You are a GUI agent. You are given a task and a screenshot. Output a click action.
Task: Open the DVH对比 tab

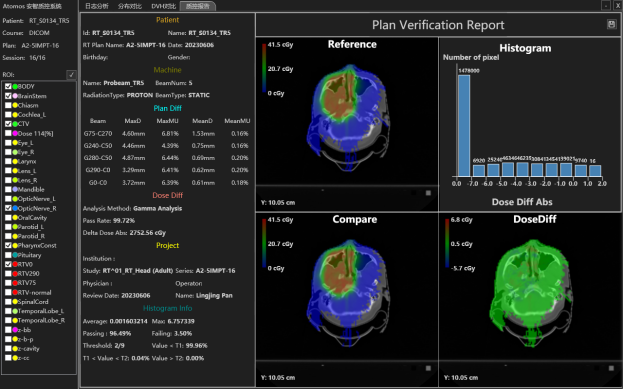(x=164, y=6)
